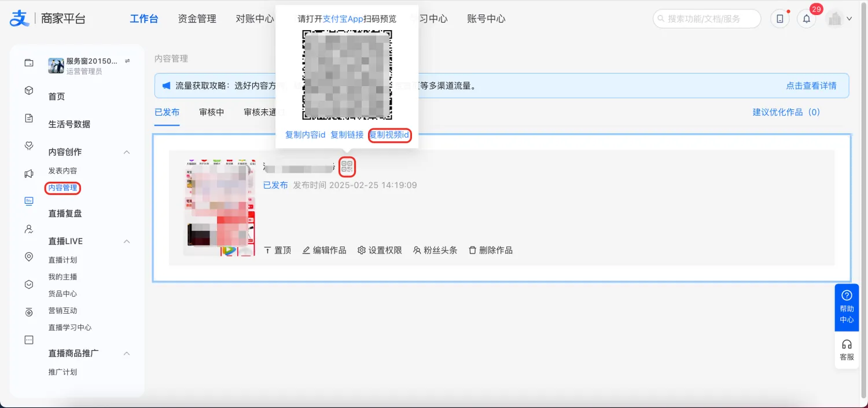This screenshot has height=408, width=868.
Task: Click the help center question icon
Action: point(847,295)
